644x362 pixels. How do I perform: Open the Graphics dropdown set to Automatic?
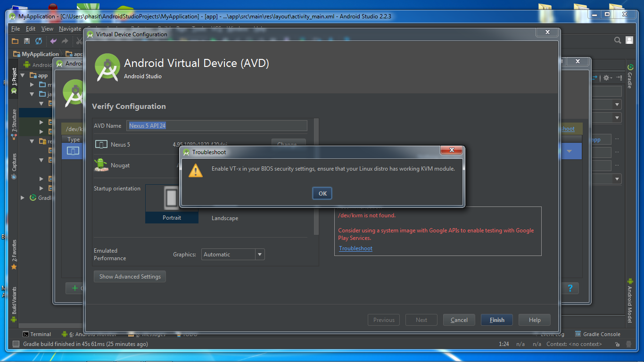(x=233, y=255)
